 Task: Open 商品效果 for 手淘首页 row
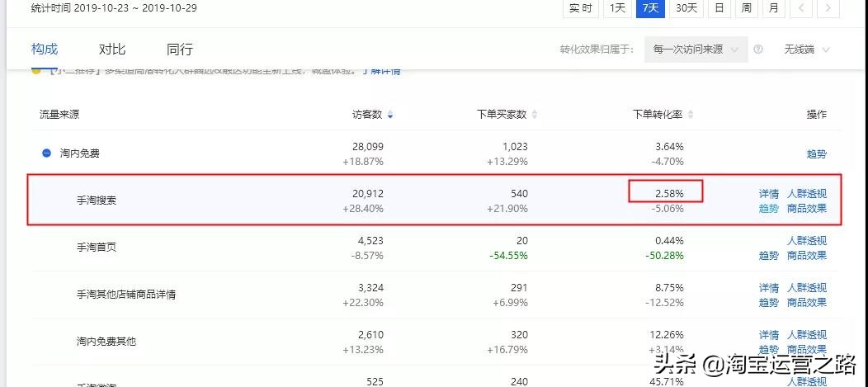tap(807, 255)
